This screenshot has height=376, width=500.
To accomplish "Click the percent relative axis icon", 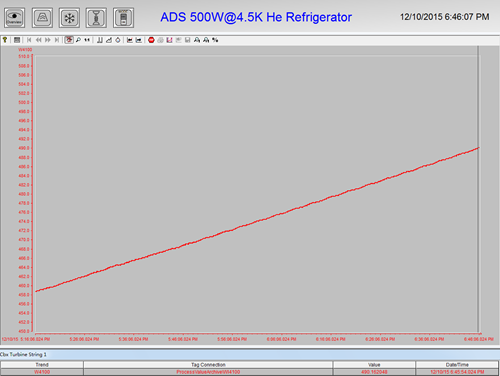I will click(215, 40).
